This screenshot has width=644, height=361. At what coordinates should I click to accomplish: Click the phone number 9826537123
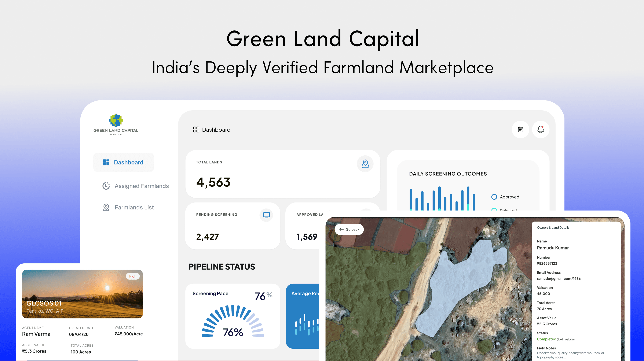point(547,263)
